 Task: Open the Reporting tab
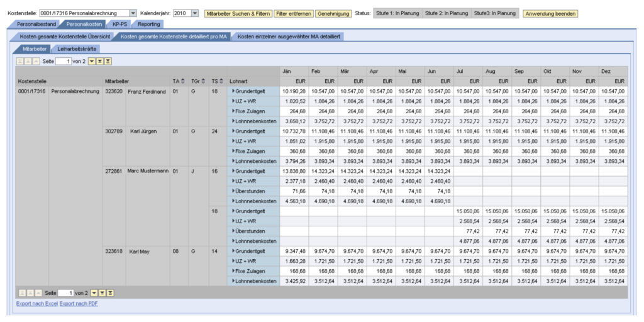(x=148, y=25)
